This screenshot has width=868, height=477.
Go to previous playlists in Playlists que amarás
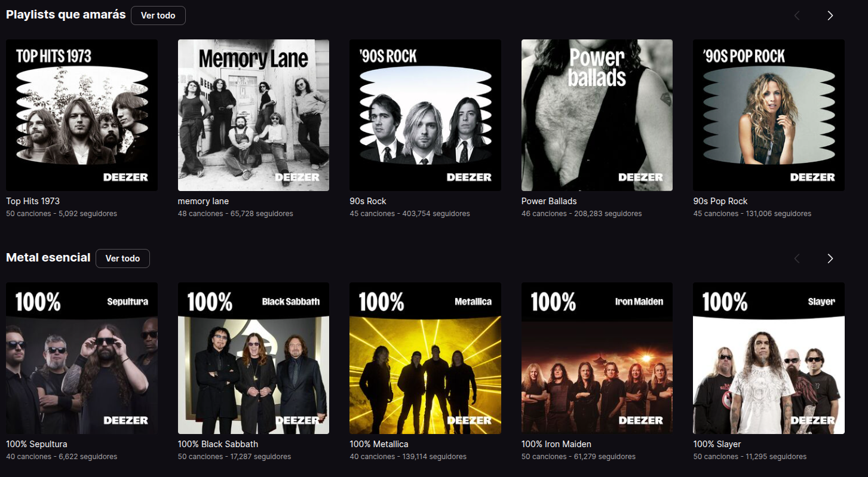[x=796, y=16]
